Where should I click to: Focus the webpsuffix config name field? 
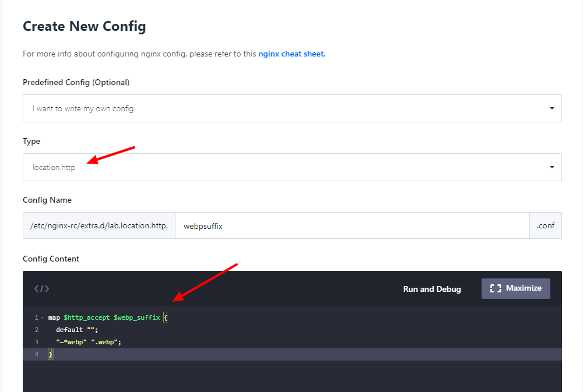tap(352, 225)
